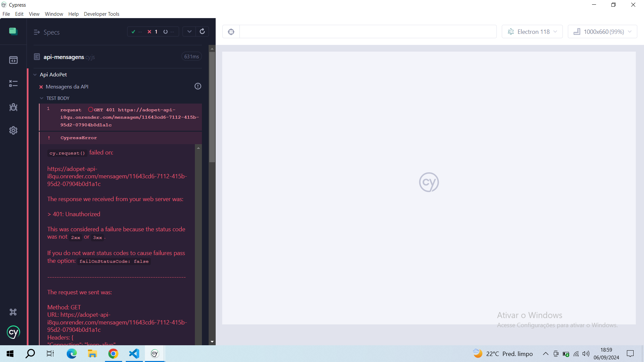This screenshot has height=362, width=644.
Task: Click the project logo at sidebar top
Action: click(x=13, y=31)
